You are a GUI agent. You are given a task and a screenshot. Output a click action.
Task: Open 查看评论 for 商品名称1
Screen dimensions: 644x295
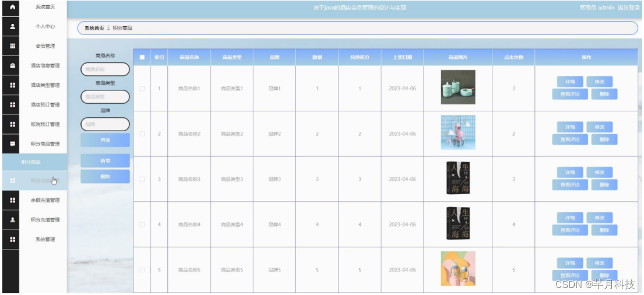point(569,94)
